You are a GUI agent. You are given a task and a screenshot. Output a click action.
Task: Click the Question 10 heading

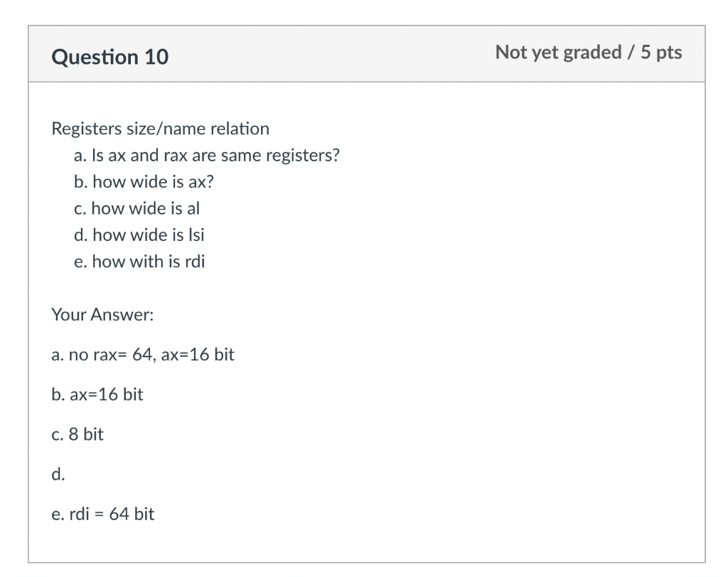110,57
